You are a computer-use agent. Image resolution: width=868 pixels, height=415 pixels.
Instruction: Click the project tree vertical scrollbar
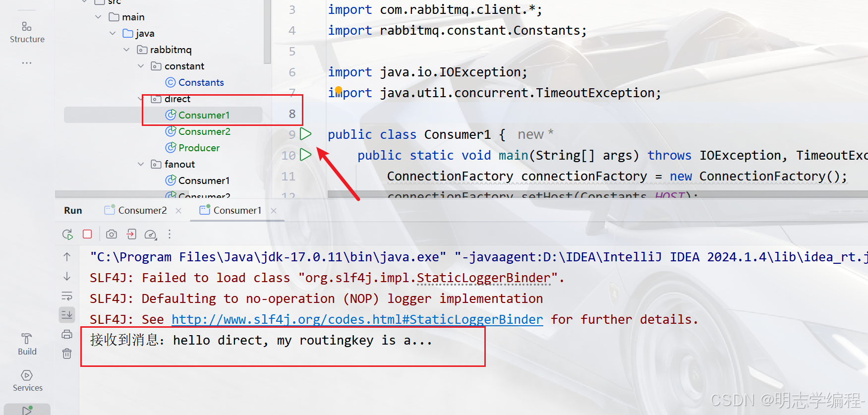268,32
